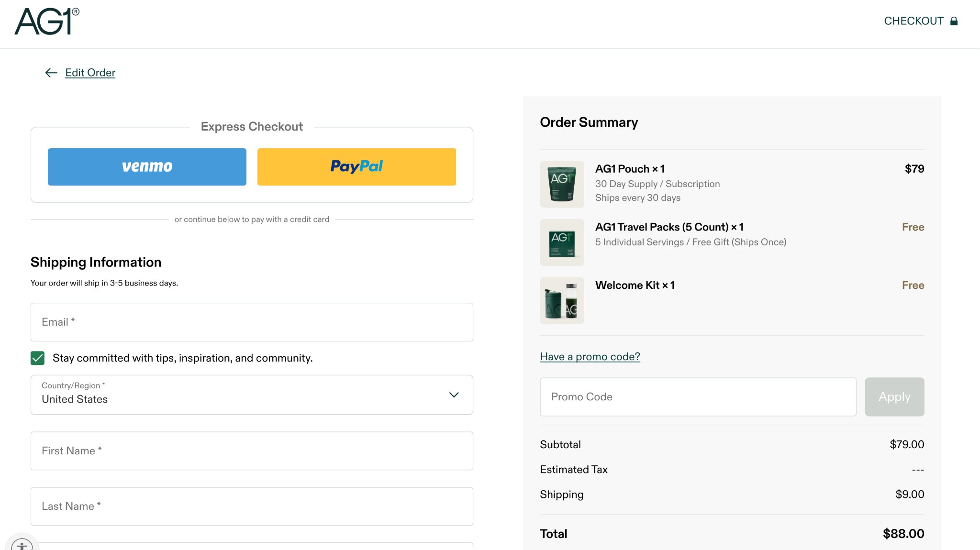Screen dimensions: 980x550
Task: Click the Welcome Kit × 1 title
Action: 635,286
